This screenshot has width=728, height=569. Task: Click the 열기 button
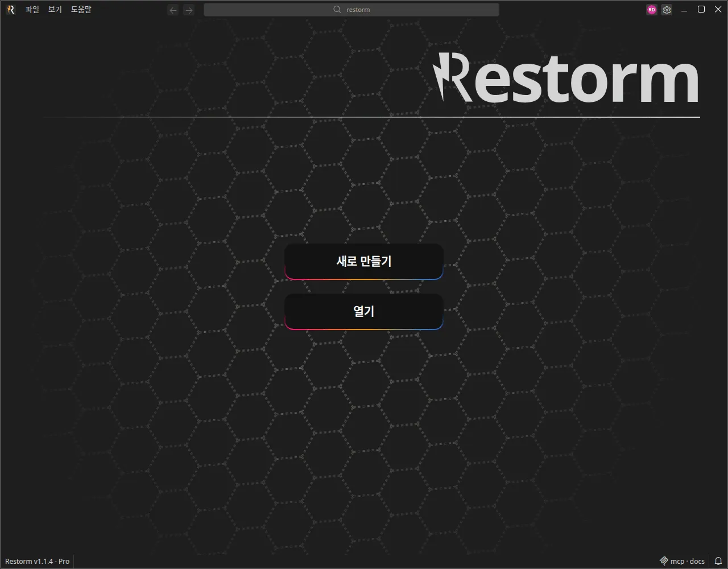click(x=364, y=312)
